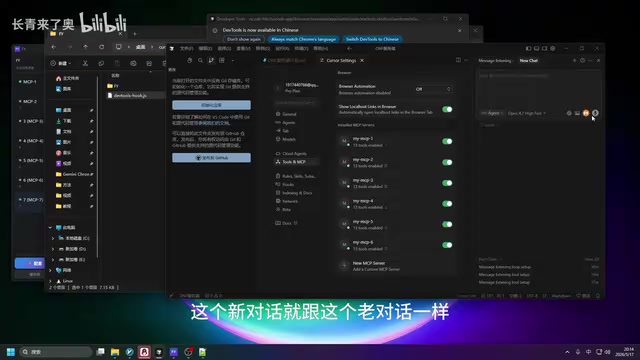Open the search icon in Cursor sidebar toolbar

coord(200,60)
